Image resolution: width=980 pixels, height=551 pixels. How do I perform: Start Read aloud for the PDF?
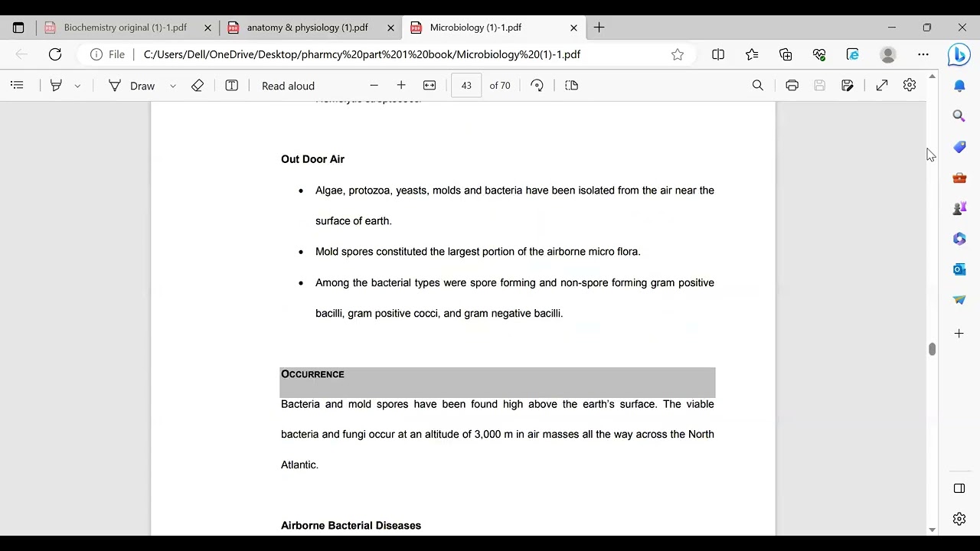pos(288,86)
